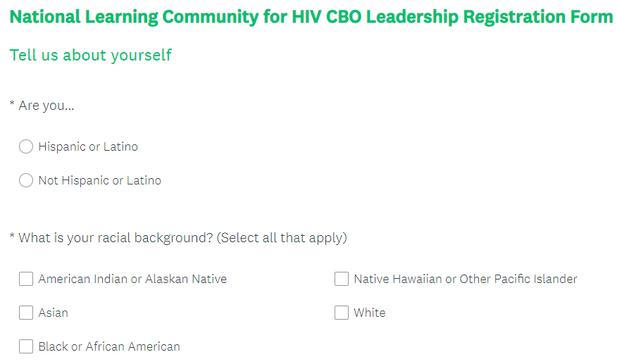Image resolution: width=617 pixels, height=364 pixels.
Task: Click the 'Hispanic or Latino' label text
Action: click(88, 146)
